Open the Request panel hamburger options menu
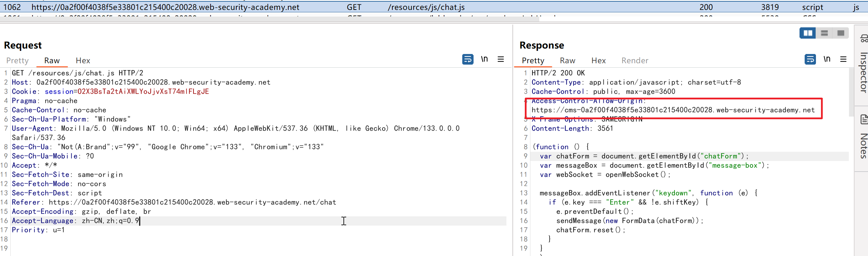868x256 pixels. 501,59
